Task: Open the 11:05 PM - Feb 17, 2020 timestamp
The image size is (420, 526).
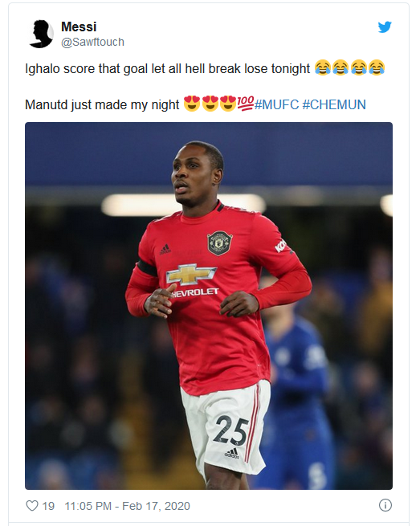Action: tap(127, 506)
